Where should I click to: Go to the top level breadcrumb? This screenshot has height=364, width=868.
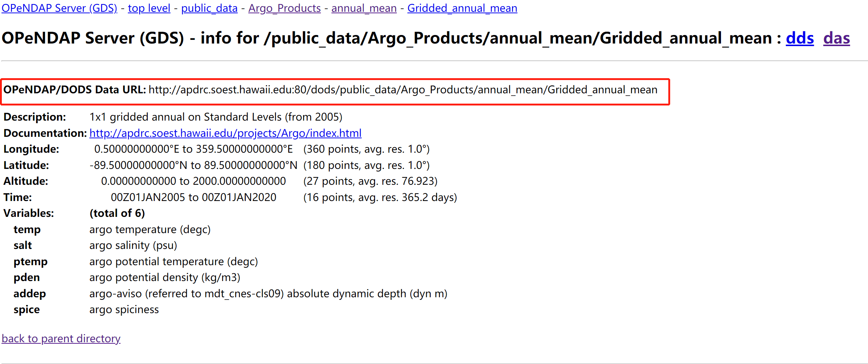pos(149,8)
